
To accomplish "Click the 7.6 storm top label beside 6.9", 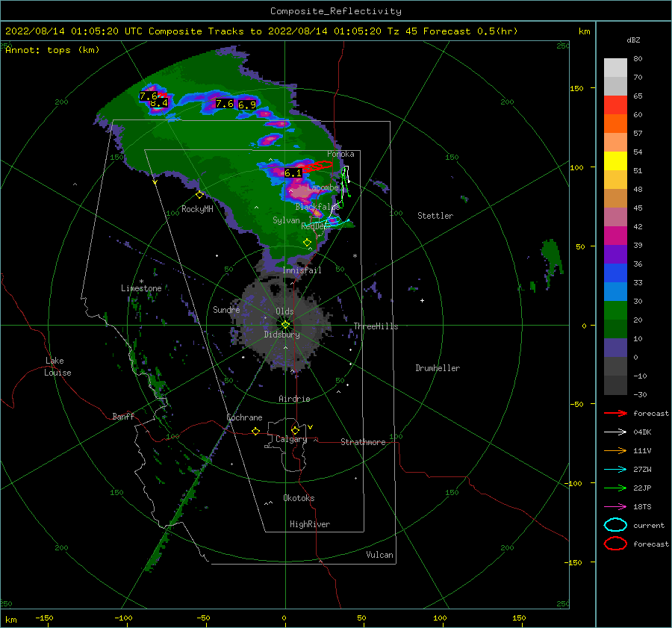I will (225, 104).
